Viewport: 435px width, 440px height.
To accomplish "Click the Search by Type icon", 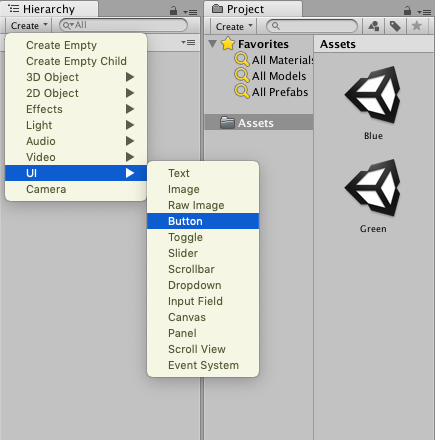I will pyautogui.click(x=374, y=26).
